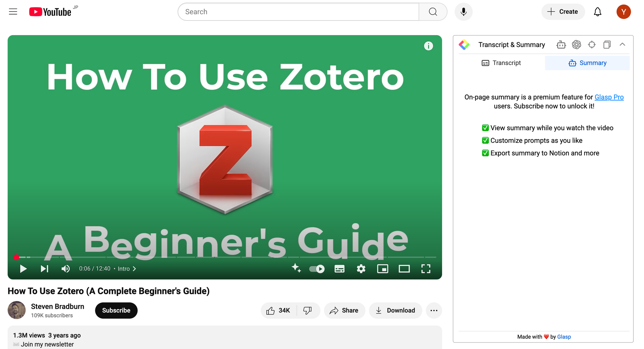Click 'Transcript & Summary' panel title

pos(511,44)
